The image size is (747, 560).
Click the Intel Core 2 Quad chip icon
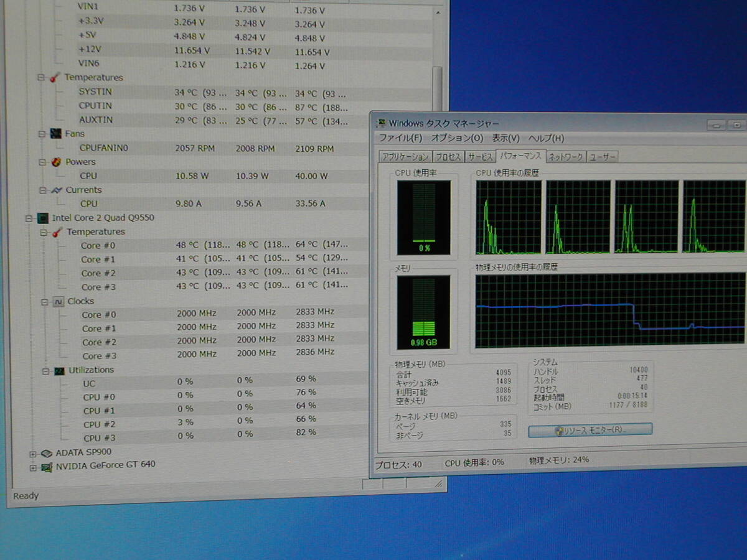pyautogui.click(x=43, y=218)
